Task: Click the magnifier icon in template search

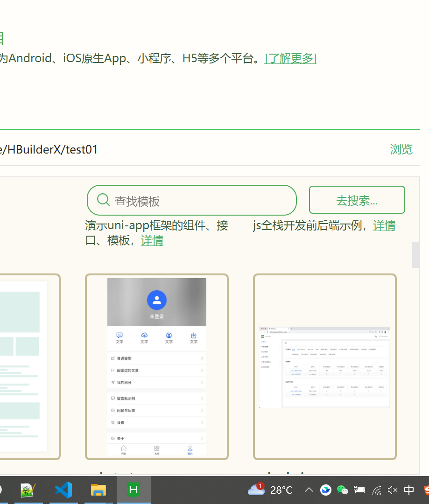Action: click(x=103, y=200)
